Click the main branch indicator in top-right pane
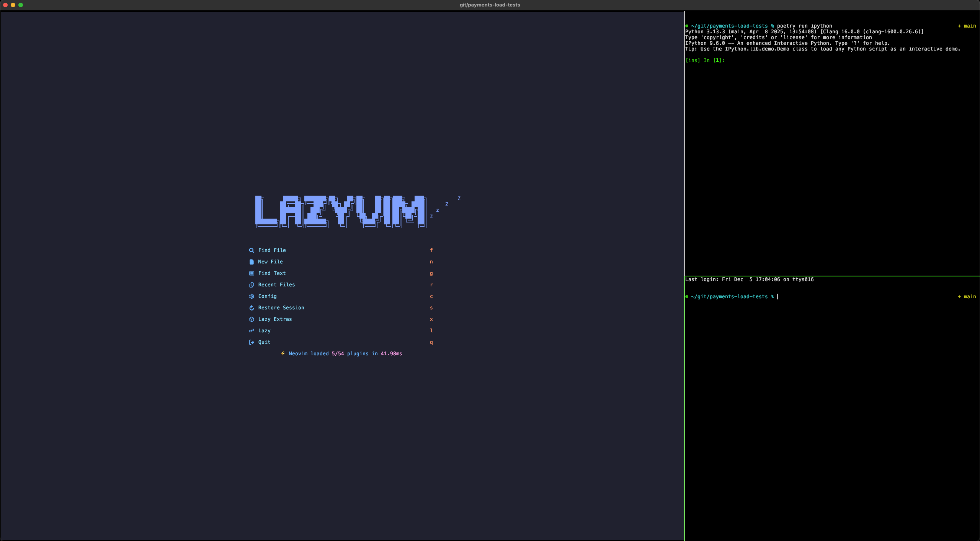Image resolution: width=980 pixels, height=541 pixels. click(968, 26)
